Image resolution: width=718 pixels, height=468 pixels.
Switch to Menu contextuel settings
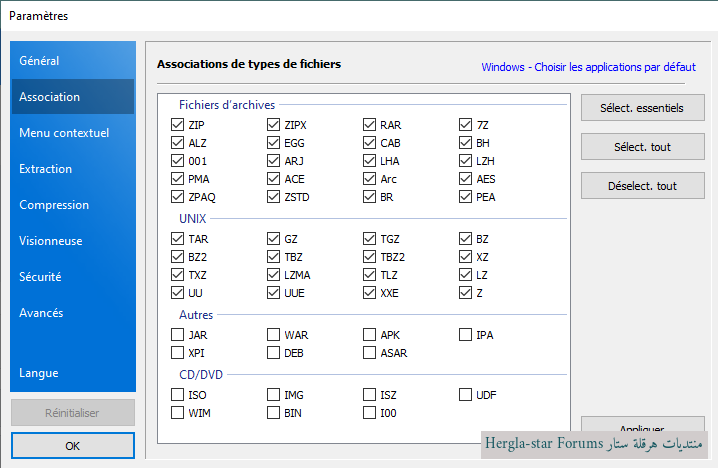point(73,133)
